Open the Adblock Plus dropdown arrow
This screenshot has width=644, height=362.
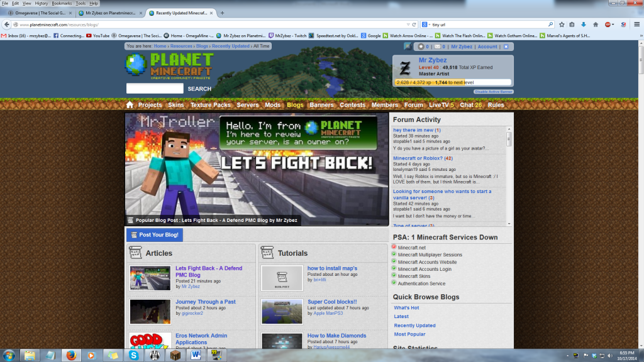(x=613, y=25)
